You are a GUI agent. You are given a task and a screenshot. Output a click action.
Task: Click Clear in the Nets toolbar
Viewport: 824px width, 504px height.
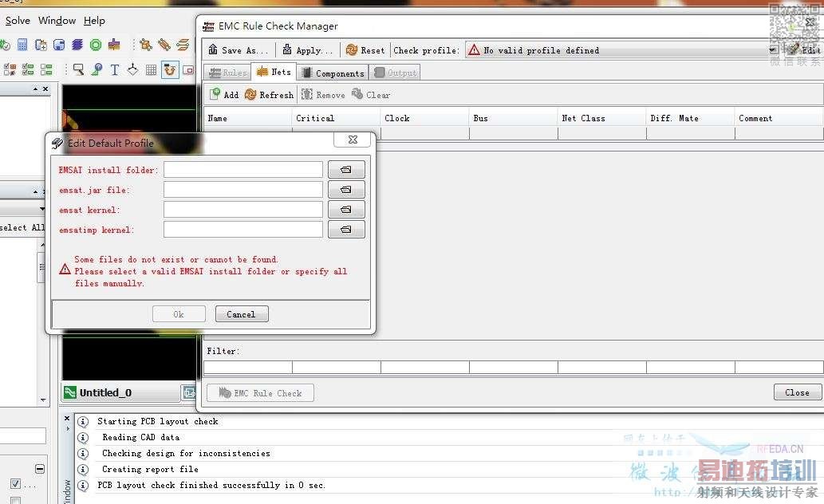[371, 95]
